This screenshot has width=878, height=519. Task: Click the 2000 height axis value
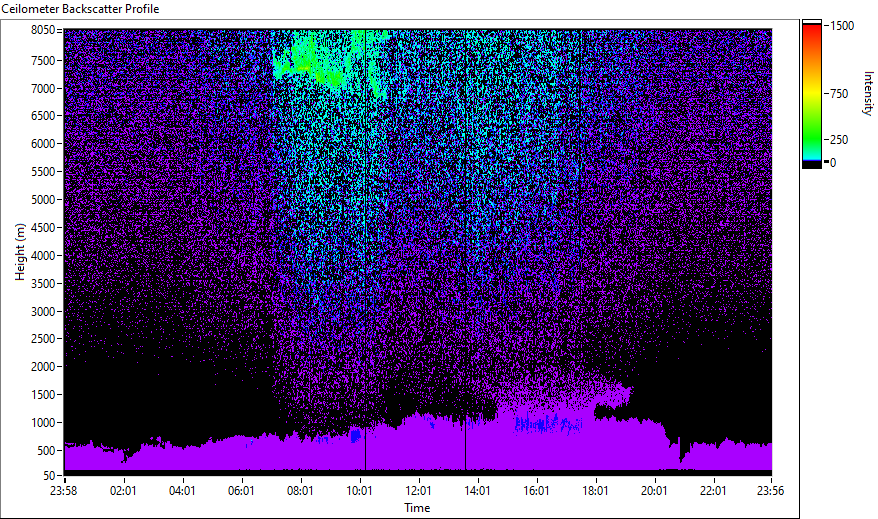(43, 367)
